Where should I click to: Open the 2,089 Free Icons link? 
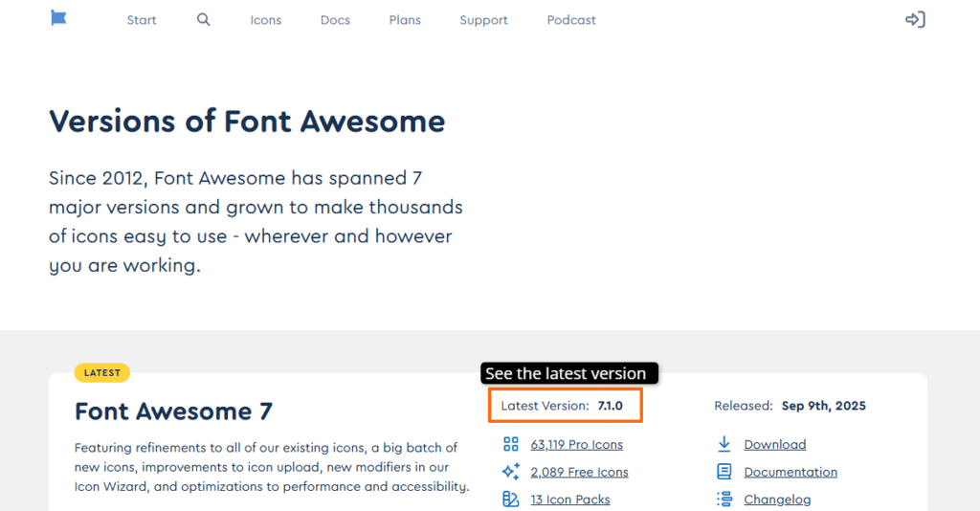[579, 473]
